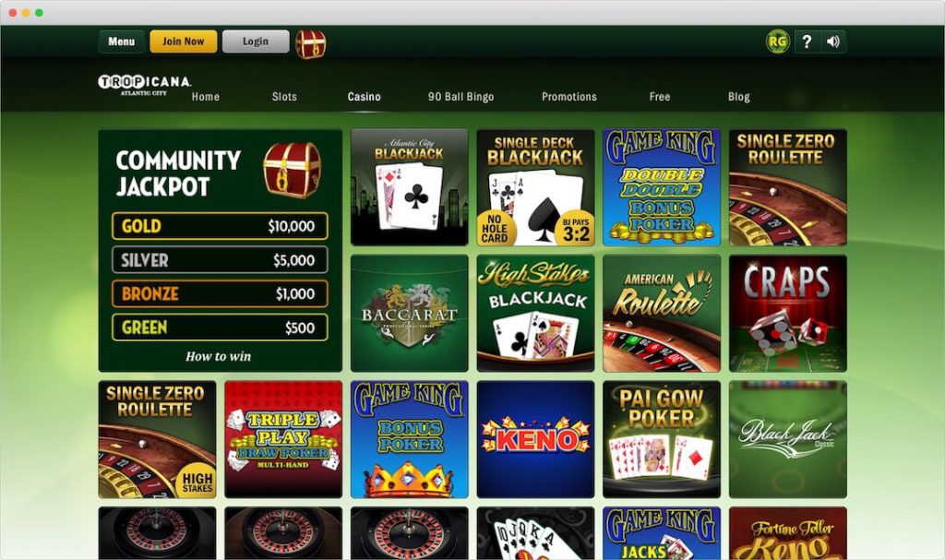Click the Login button
The height and width of the screenshot is (560, 945).
pyautogui.click(x=256, y=42)
